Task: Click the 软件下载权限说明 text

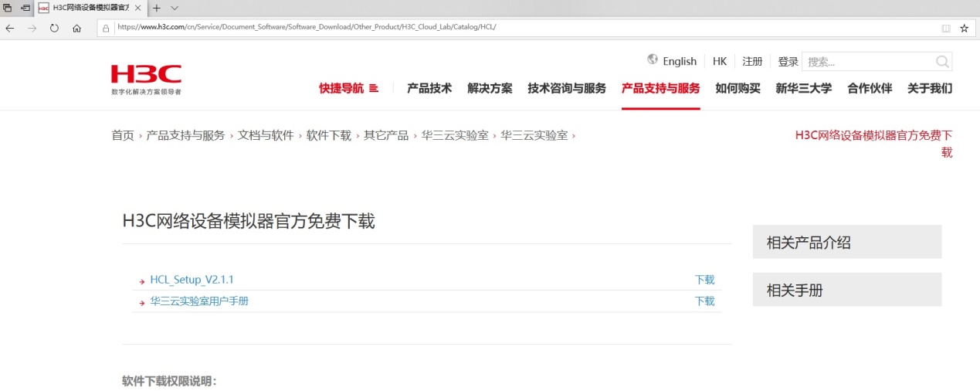Action: pos(170,381)
